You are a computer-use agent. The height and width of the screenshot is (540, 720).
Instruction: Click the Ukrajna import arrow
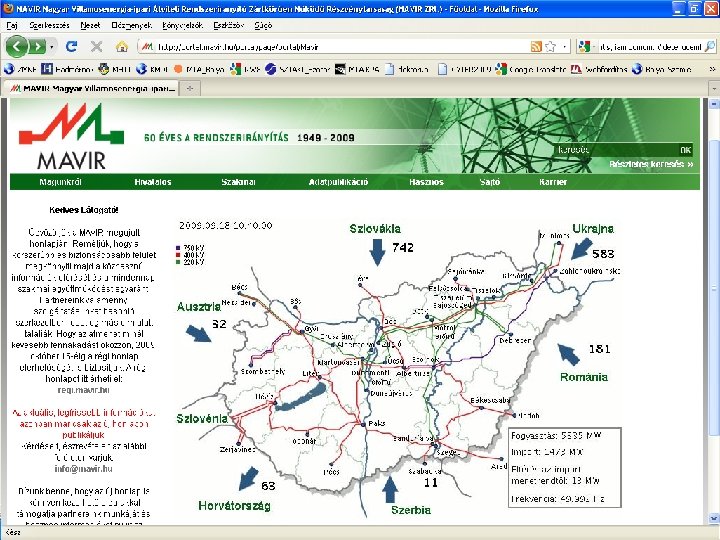coord(582,248)
